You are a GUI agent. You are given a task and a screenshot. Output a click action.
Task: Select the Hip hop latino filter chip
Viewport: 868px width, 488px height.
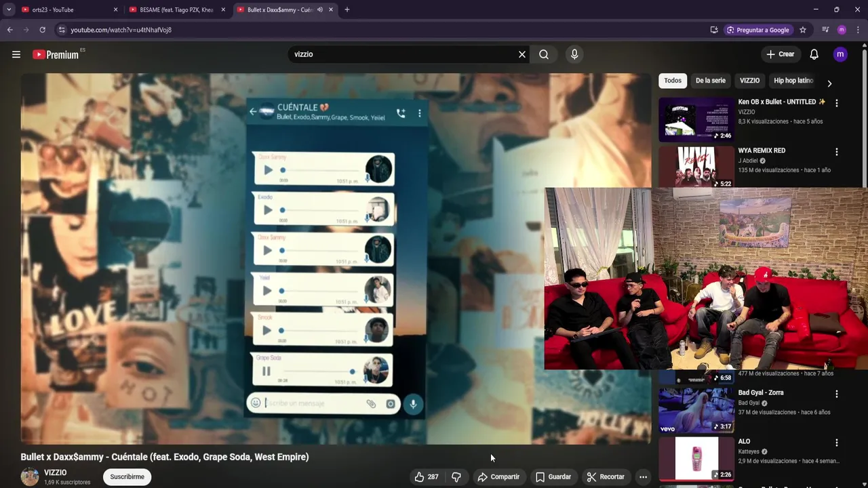pyautogui.click(x=793, y=81)
